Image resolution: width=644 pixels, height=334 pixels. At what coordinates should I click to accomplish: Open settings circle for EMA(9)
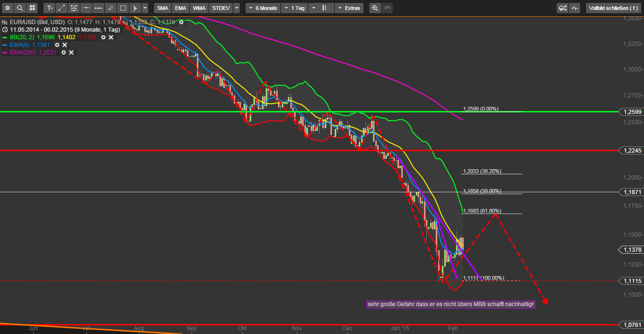tap(57, 45)
